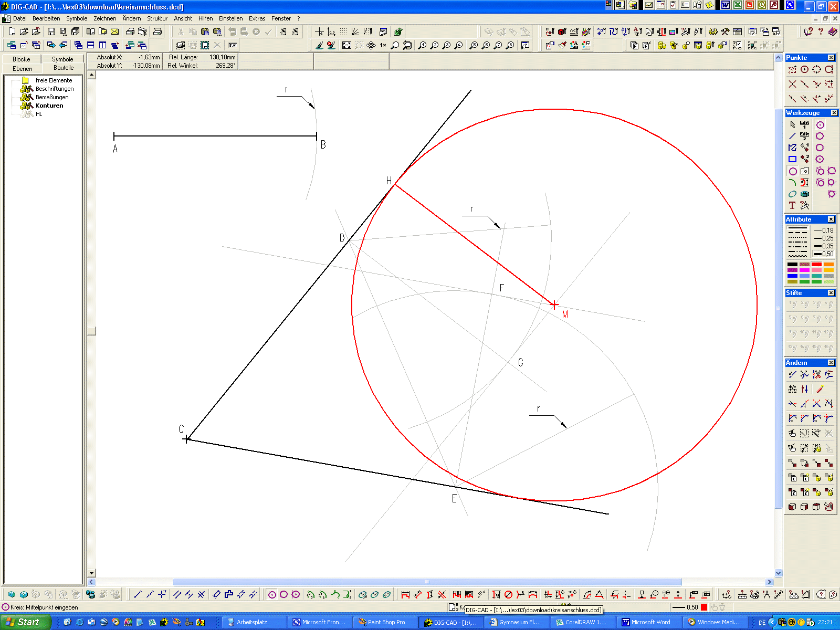Screen dimensions: 840x630
Task: Select the dashed line style in Attribute
Action: pyautogui.click(x=797, y=232)
